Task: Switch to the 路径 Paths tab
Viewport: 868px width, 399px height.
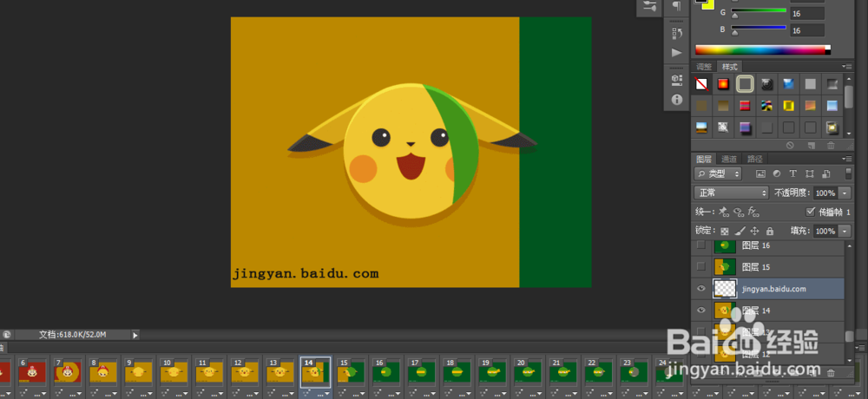Action: (x=754, y=159)
